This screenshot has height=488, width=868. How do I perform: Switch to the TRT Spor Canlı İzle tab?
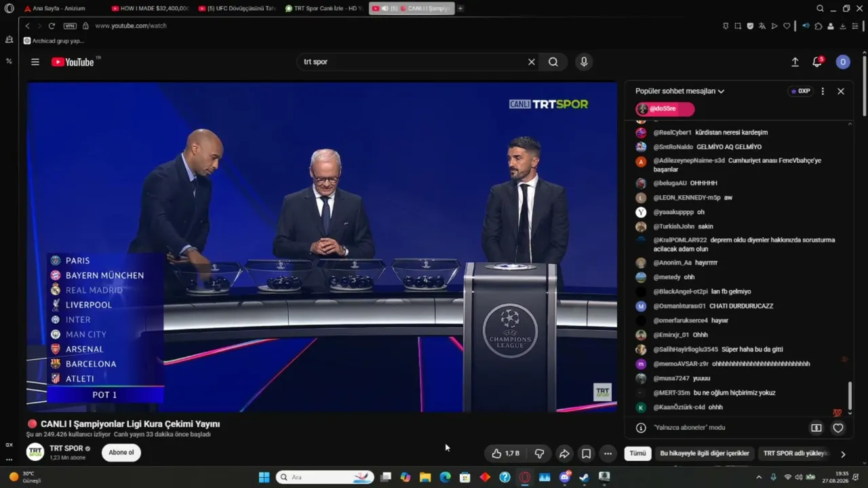[x=323, y=8]
